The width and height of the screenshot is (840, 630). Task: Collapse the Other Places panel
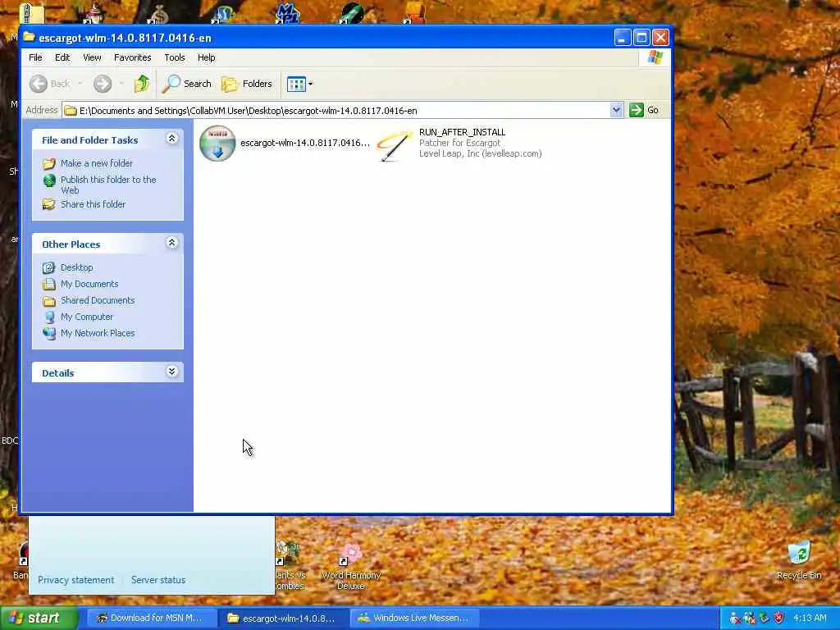(172, 243)
